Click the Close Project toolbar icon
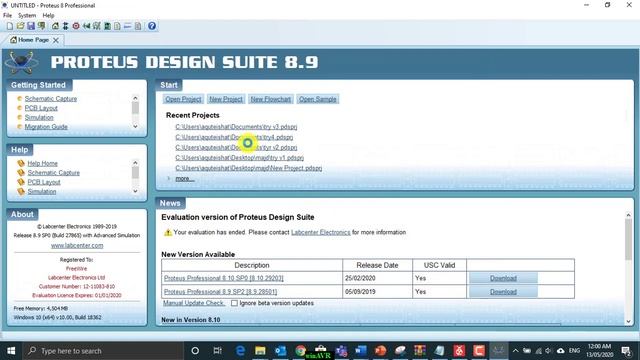The height and width of the screenshot is (360, 640). pos(42,26)
